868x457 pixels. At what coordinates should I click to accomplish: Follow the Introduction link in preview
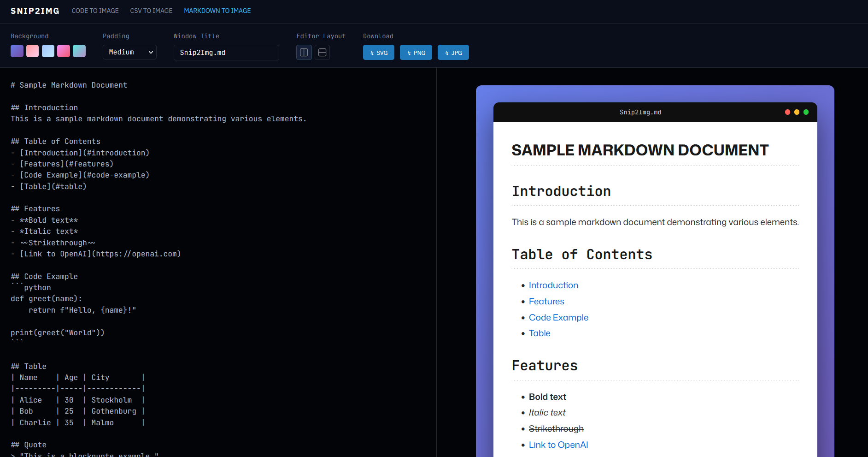(x=553, y=285)
